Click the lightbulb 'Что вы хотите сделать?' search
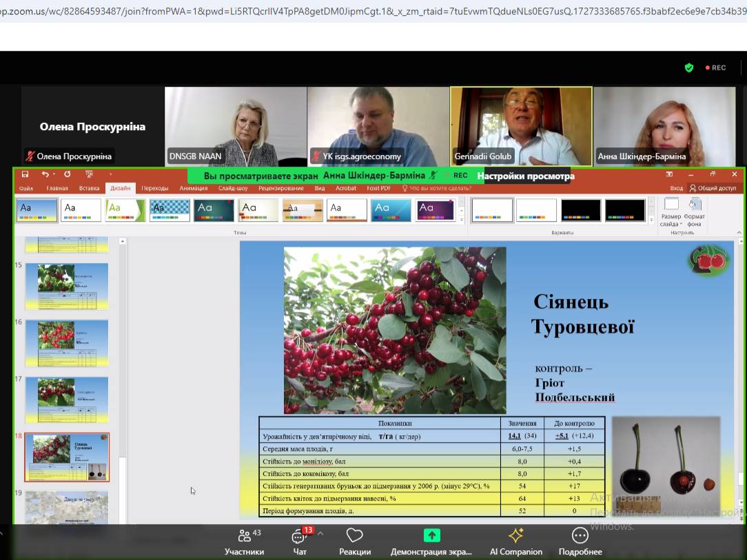This screenshot has width=747, height=560. pos(437,188)
